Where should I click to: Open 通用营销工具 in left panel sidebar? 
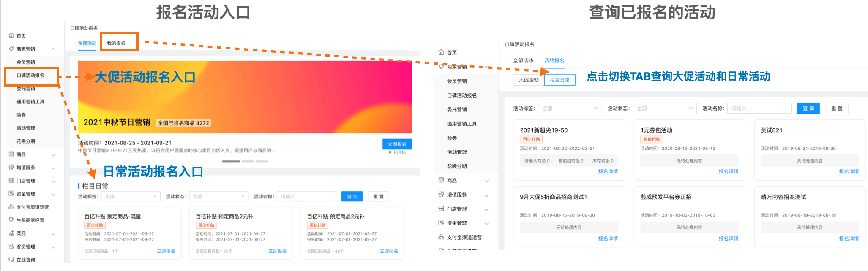click(30, 102)
